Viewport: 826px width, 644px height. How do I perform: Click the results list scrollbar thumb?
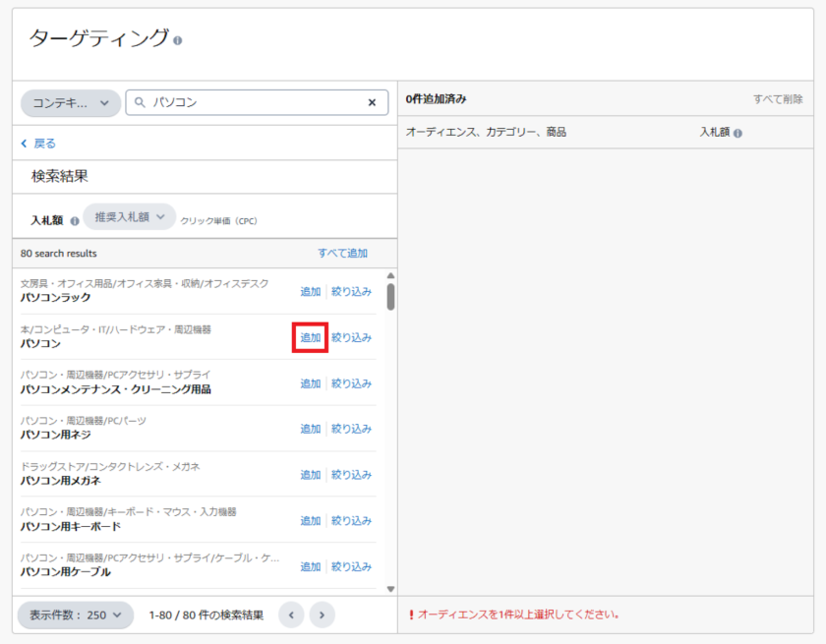click(x=390, y=297)
